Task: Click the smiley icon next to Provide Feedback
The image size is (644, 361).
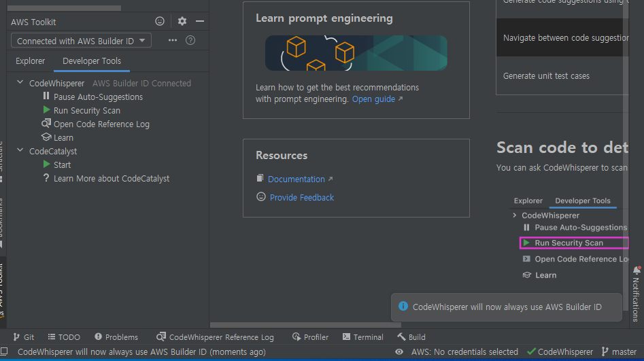Action: [x=261, y=196]
